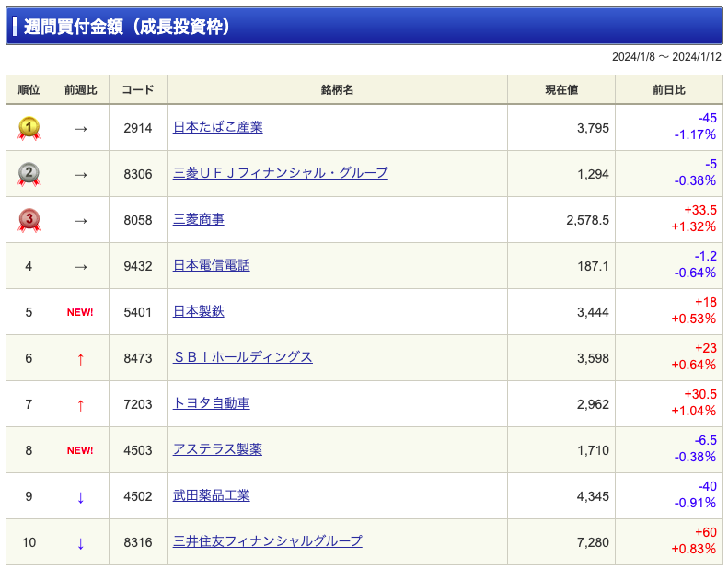Click the 銘柄名 column header
The width and height of the screenshot is (728, 569).
click(x=337, y=89)
